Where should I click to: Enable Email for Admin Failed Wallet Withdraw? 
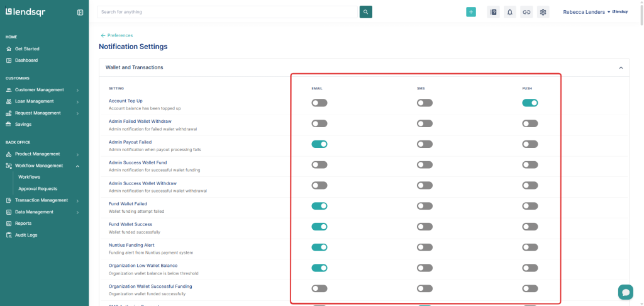[319, 123]
